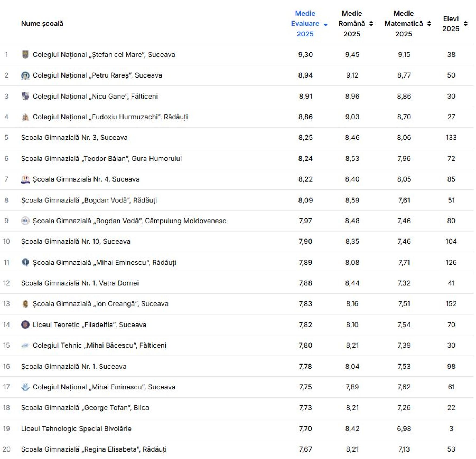Click the Nicu Gane college shield icon
This screenshot has width=476, height=459.
point(25,96)
